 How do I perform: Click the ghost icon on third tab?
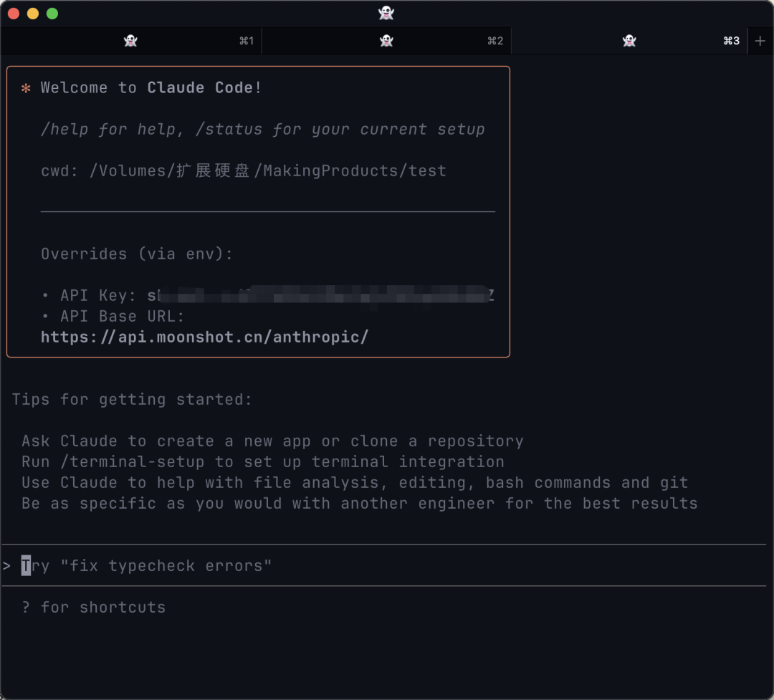[x=629, y=40]
